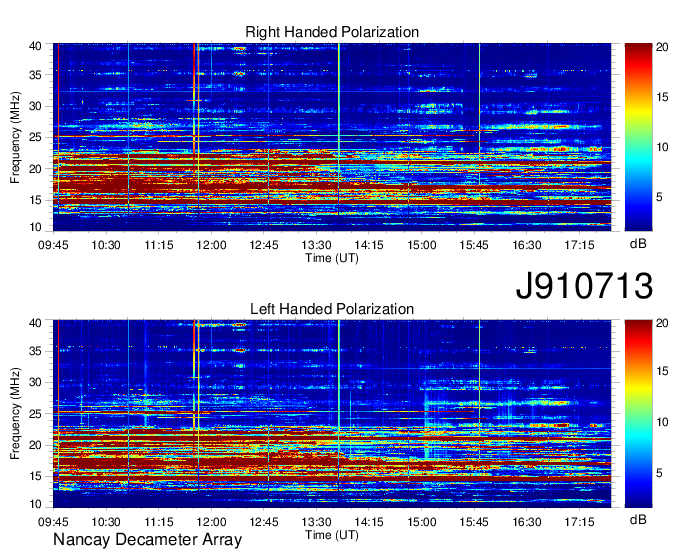680x552 pixels.
Task: Select the 09:45 tick on the Left Handed plot
Action: 53,522
